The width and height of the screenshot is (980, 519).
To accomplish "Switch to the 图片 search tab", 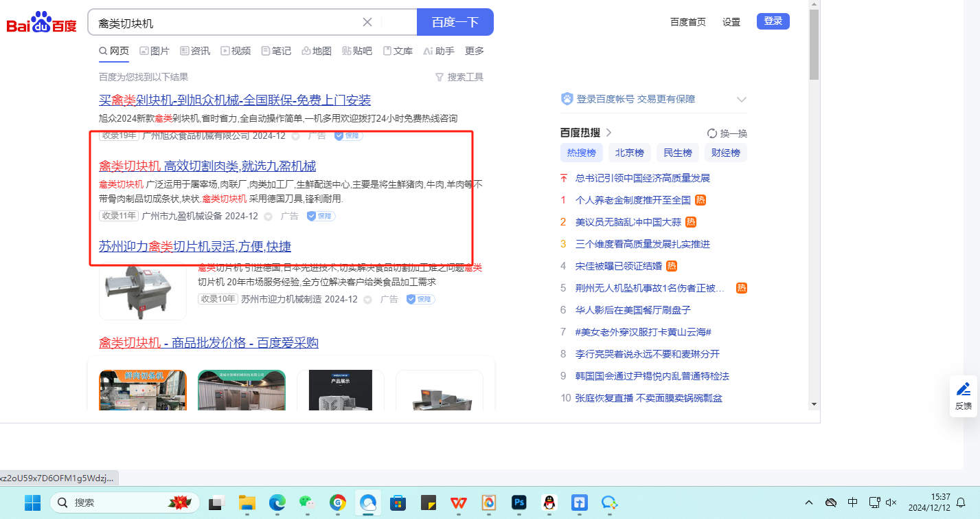I will pos(155,51).
